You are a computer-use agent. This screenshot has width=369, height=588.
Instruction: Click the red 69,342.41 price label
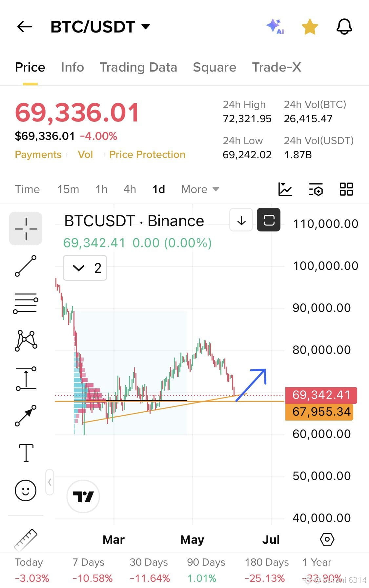click(x=321, y=395)
